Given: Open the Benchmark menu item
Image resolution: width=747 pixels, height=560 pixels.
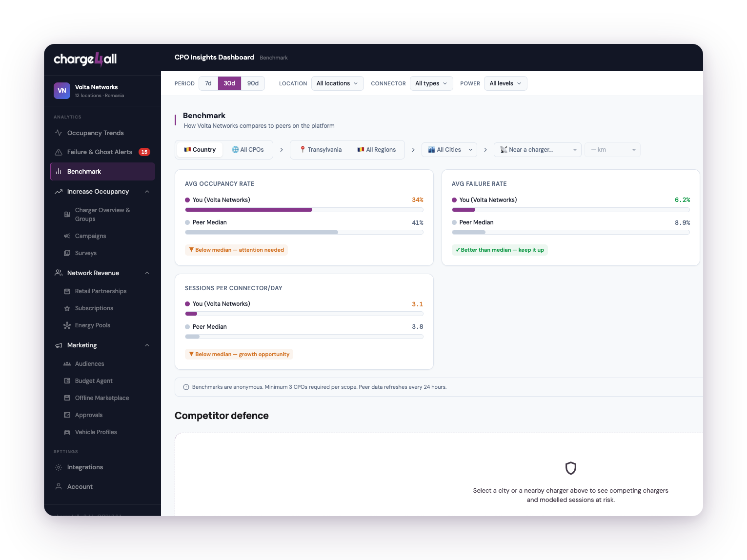Looking at the screenshot, I should tap(102, 172).
